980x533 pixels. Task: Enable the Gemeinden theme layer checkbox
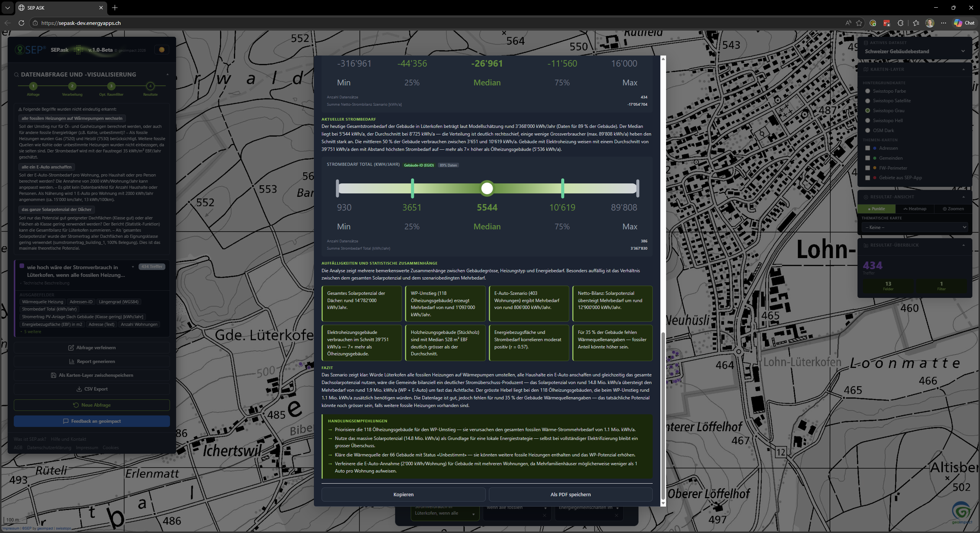[x=867, y=158]
